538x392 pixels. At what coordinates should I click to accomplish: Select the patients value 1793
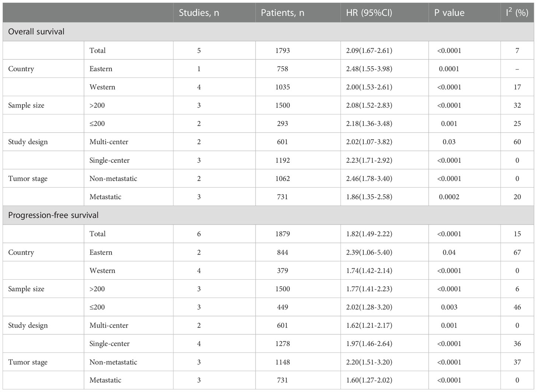point(282,50)
